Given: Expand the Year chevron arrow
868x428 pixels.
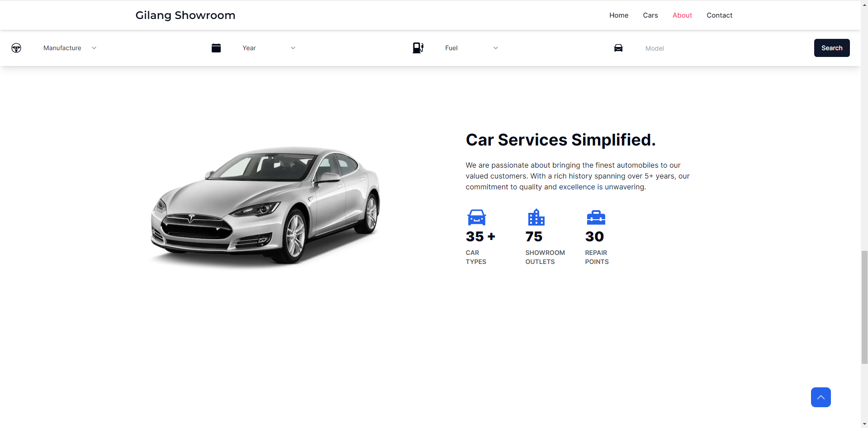Looking at the screenshot, I should (293, 48).
